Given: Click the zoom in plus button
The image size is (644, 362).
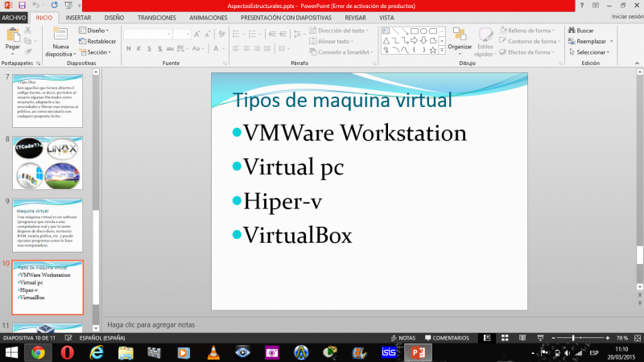Looking at the screenshot, I should (608, 338).
